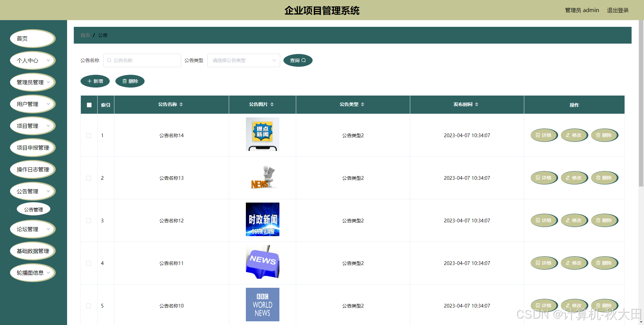Open the 公告类型 dropdown selector
Viewport: 644px width, 325px height.
click(244, 60)
